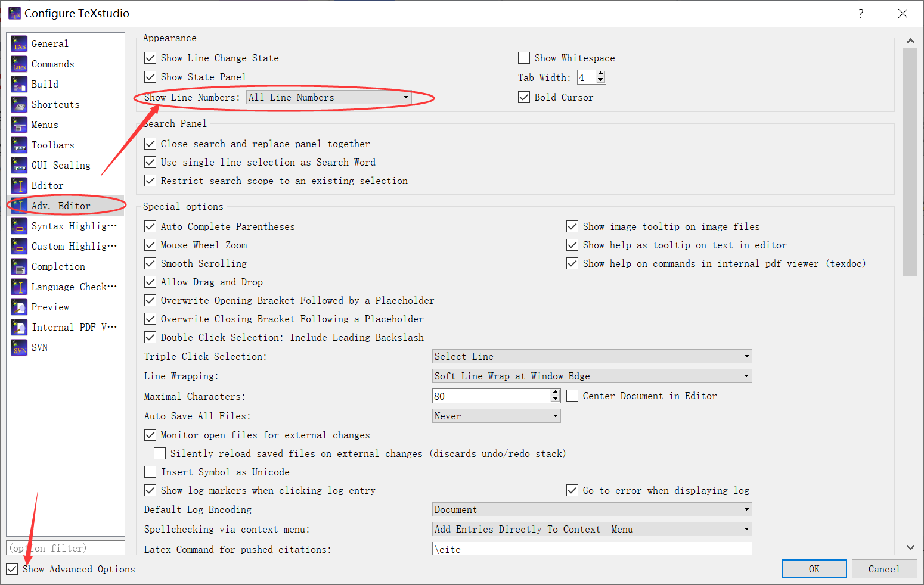Click the Language Checking category icon
The width and height of the screenshot is (924, 585).
click(19, 287)
